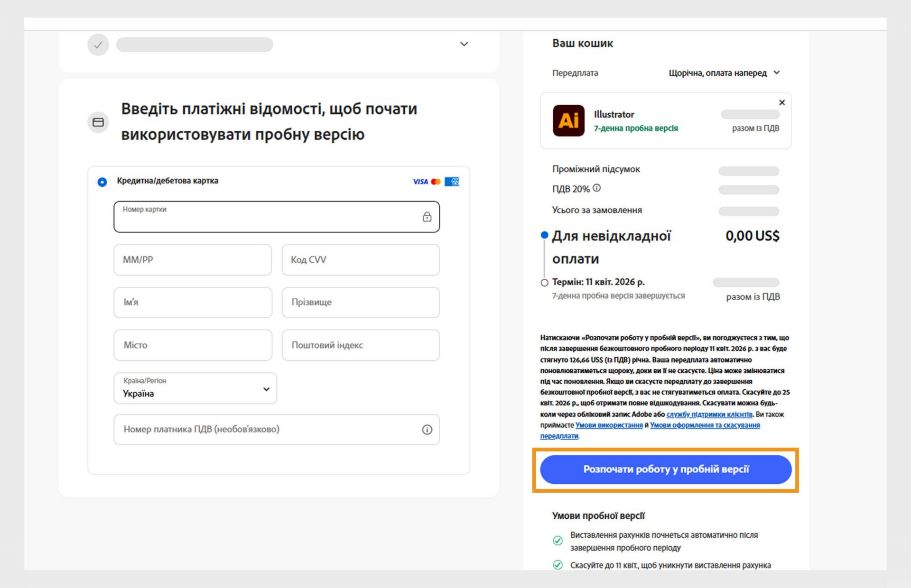This screenshot has width=911, height=588.
Task: Open the Умови використання link
Action: coord(609,425)
